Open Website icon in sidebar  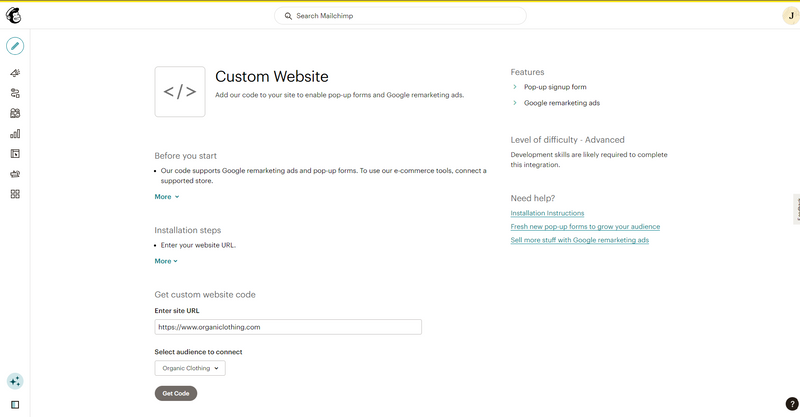coord(15,154)
